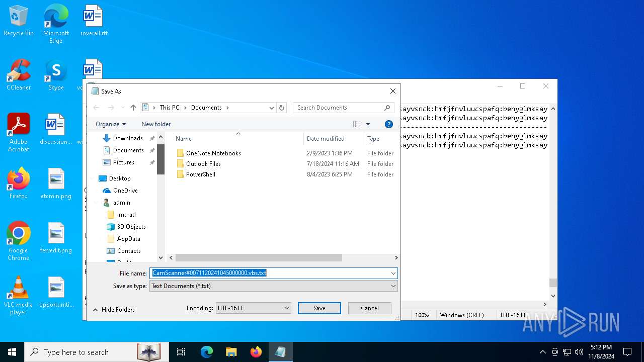The image size is (644, 362).
Task: Open Edge from the taskbar
Action: [207, 352]
